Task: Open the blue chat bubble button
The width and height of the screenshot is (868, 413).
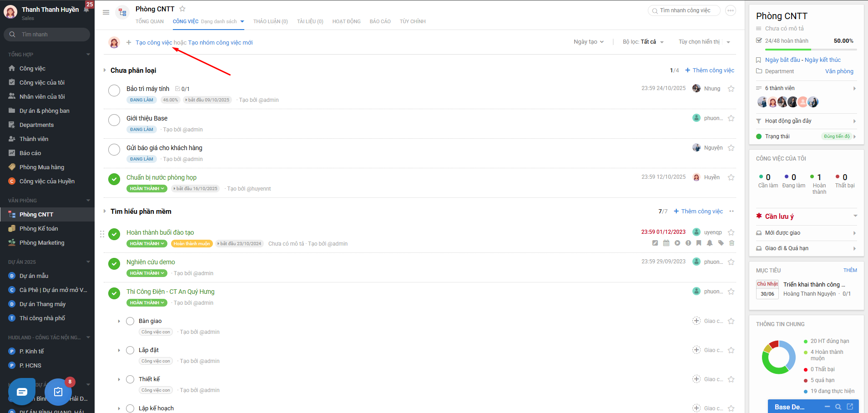Action: (x=22, y=392)
